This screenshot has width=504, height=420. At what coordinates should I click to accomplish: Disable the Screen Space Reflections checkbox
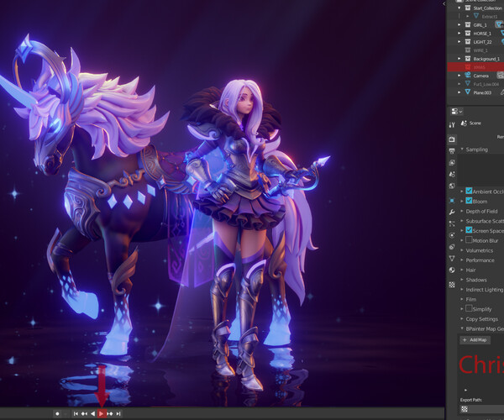[469, 230]
